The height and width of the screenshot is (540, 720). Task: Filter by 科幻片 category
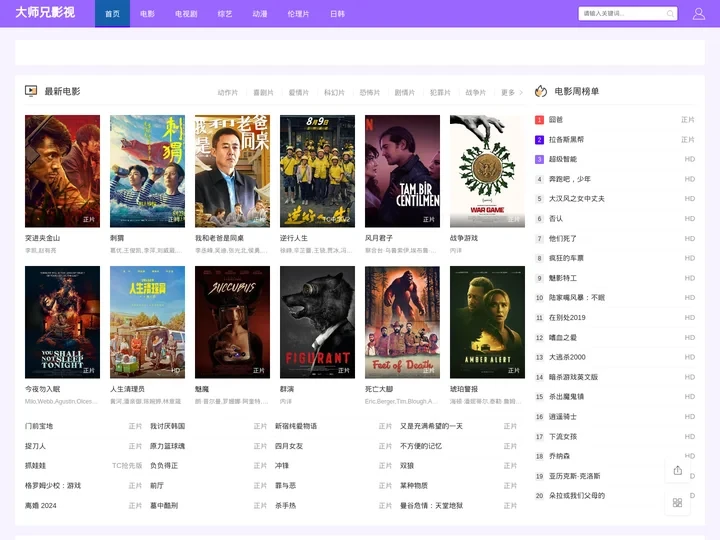334,93
